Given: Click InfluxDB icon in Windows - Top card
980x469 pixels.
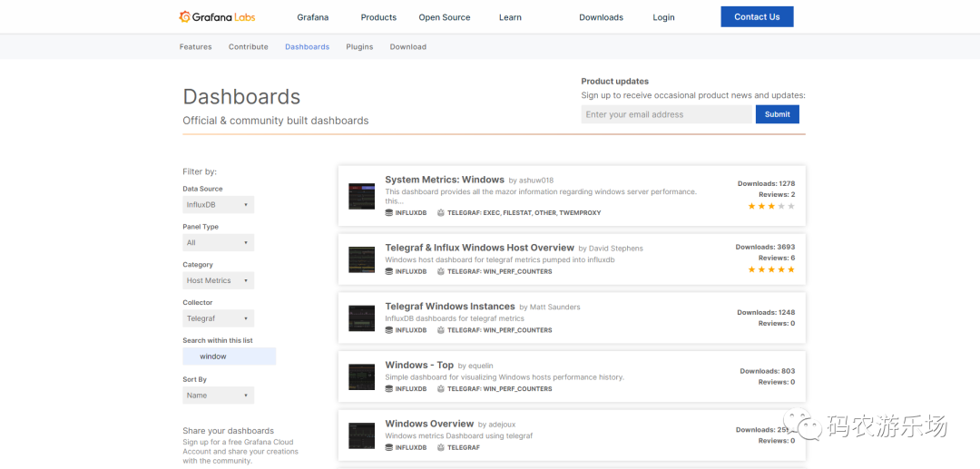Looking at the screenshot, I should [388, 389].
